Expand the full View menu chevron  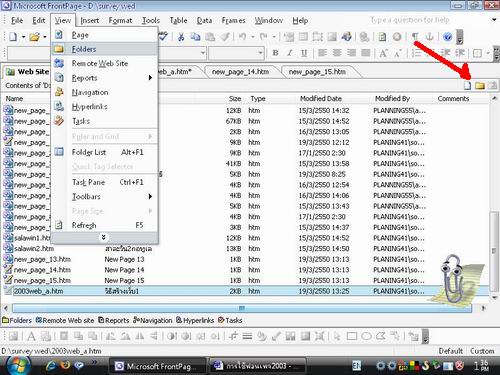click(x=104, y=237)
